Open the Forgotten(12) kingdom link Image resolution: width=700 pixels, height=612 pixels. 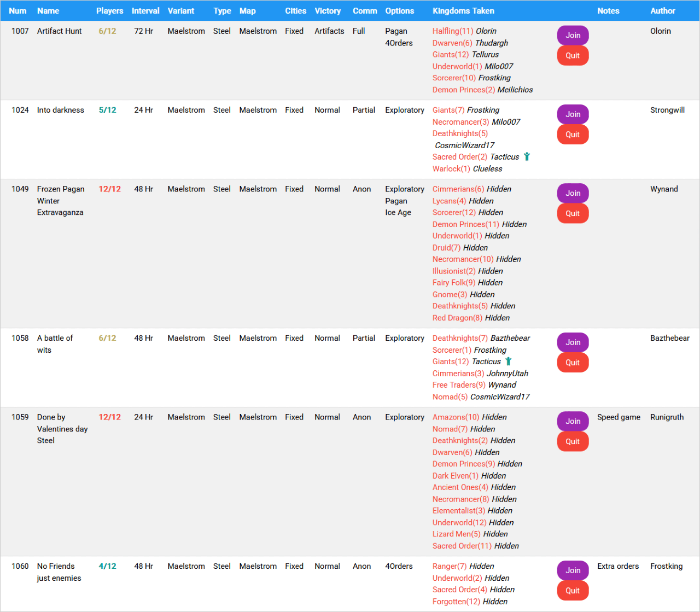[456, 602]
